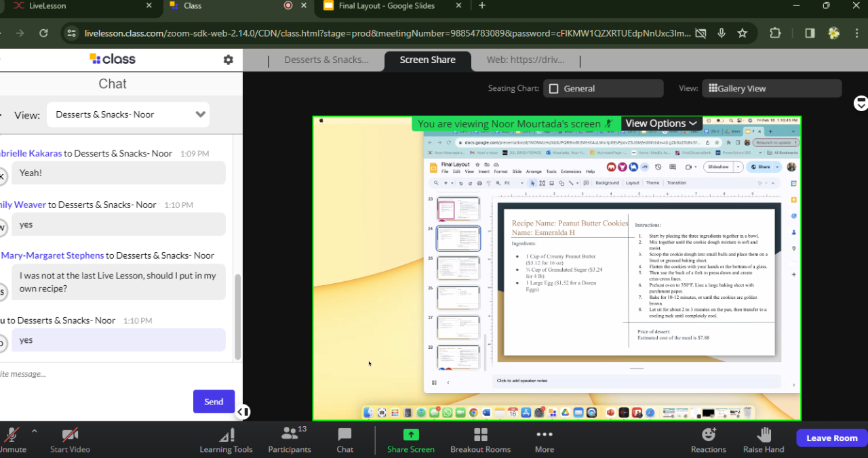Viewport: 868px width, 458px height.
Task: Open the Slideshow dropdown arrow in Slides
Action: coord(739,167)
